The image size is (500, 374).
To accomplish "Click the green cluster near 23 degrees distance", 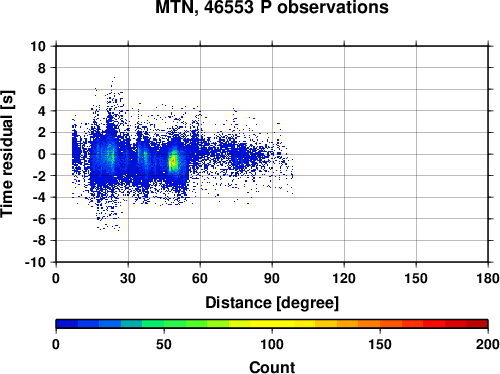I will coord(110,155).
